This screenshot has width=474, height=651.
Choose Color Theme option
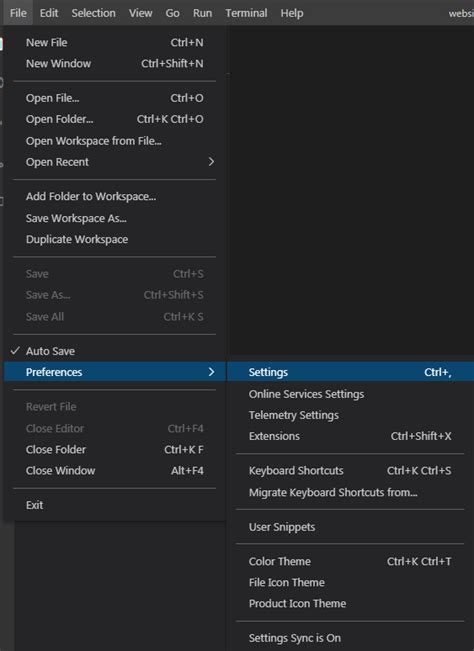[350, 561]
